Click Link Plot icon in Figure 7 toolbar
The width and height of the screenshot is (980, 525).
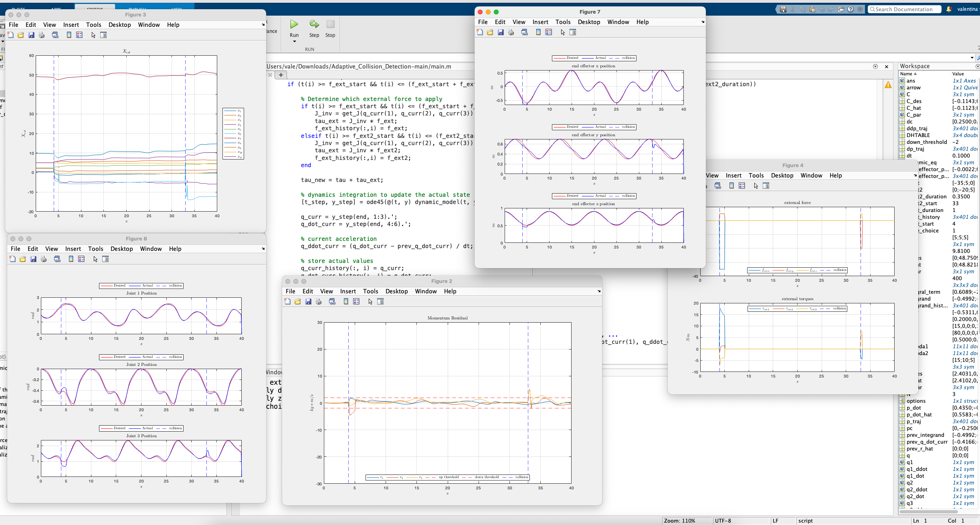pos(525,32)
